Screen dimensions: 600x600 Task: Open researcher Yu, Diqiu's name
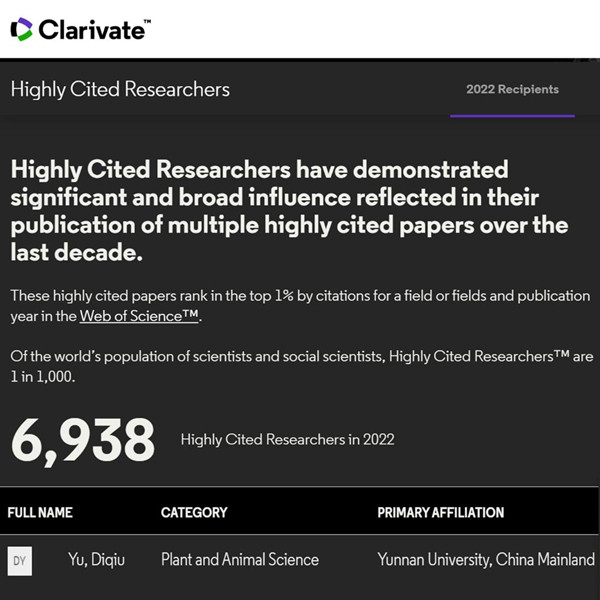coord(99,560)
